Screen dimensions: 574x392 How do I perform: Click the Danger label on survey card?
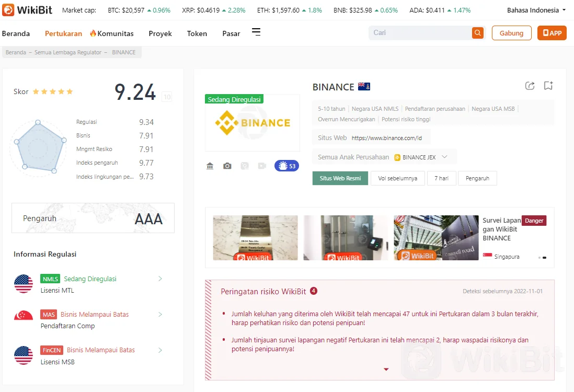(x=534, y=221)
